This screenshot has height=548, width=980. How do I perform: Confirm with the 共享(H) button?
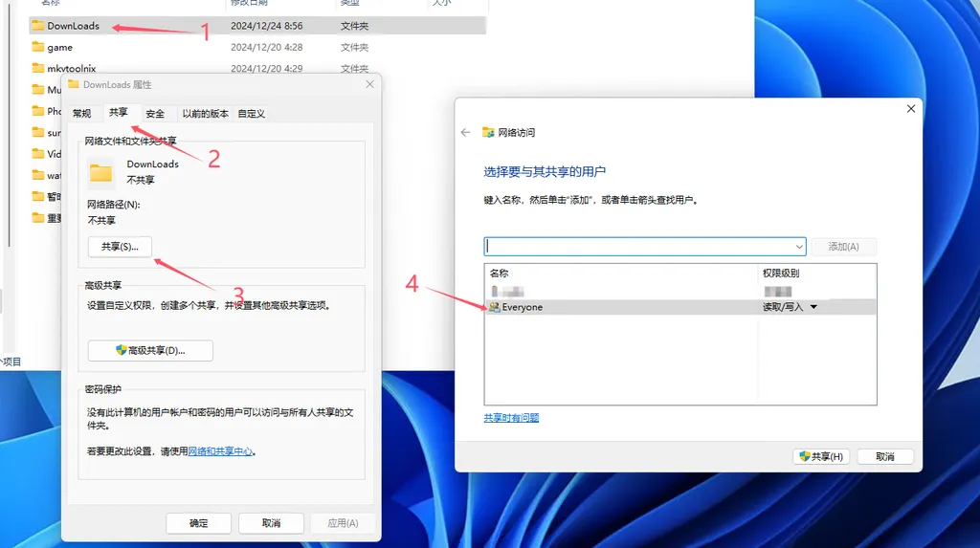coord(821,457)
